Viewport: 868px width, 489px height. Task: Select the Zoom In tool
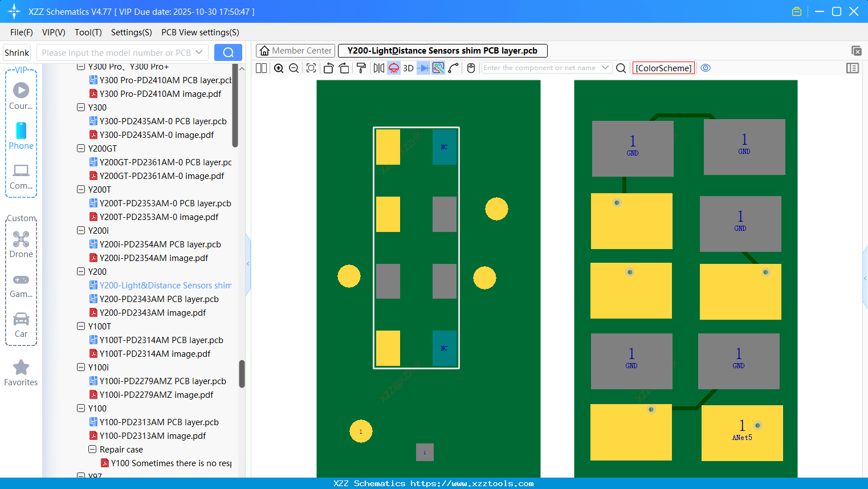279,68
